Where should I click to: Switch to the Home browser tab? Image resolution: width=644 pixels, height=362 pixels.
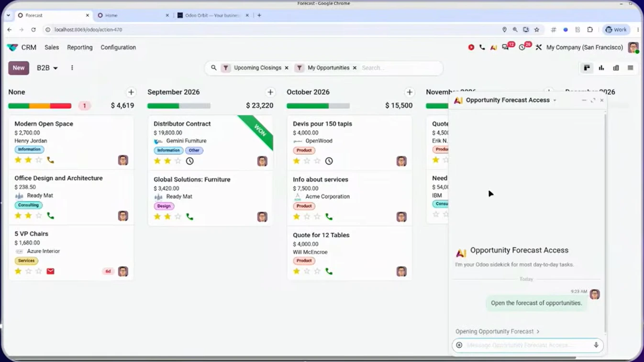(133, 15)
